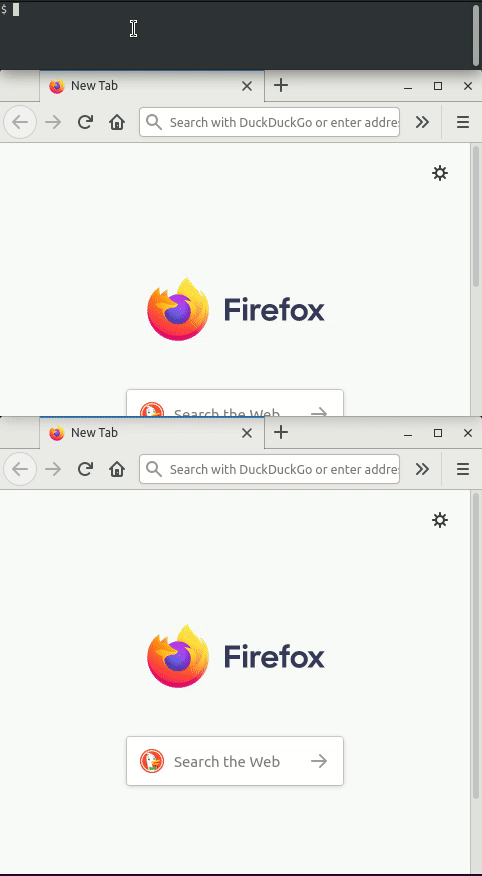
Task: Reload page in lower Firefox window
Action: point(85,468)
